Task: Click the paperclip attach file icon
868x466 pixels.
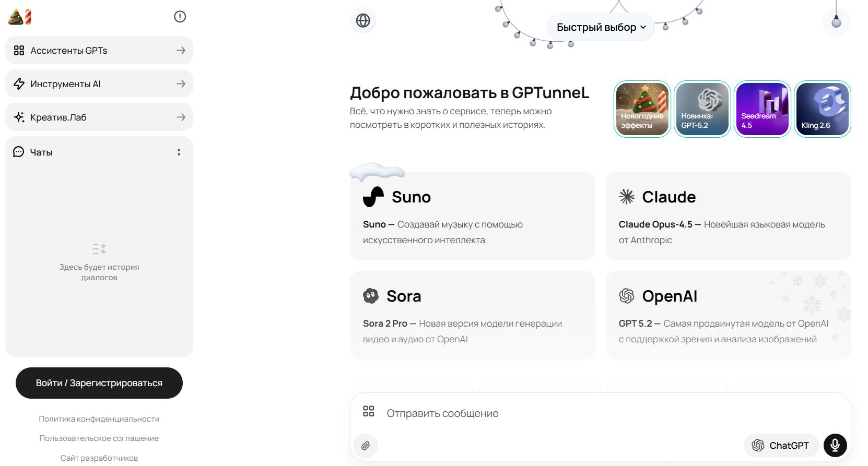Action: coord(366,446)
